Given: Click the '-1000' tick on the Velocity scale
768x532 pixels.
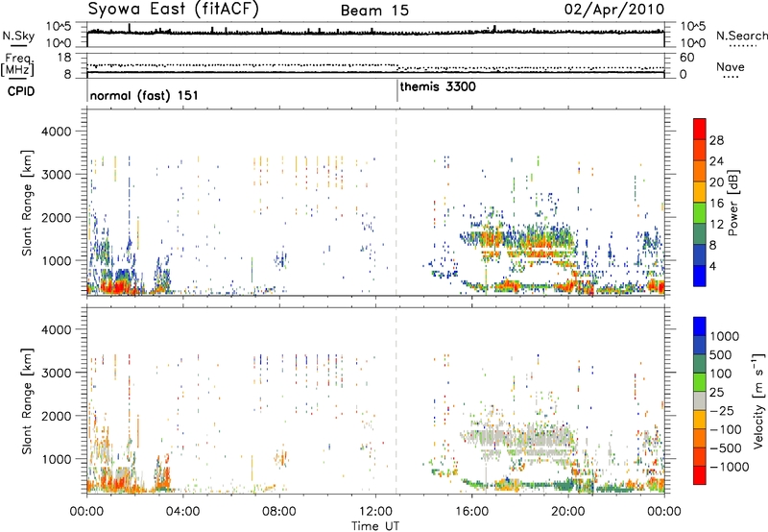Looking at the screenshot, I should [x=730, y=467].
